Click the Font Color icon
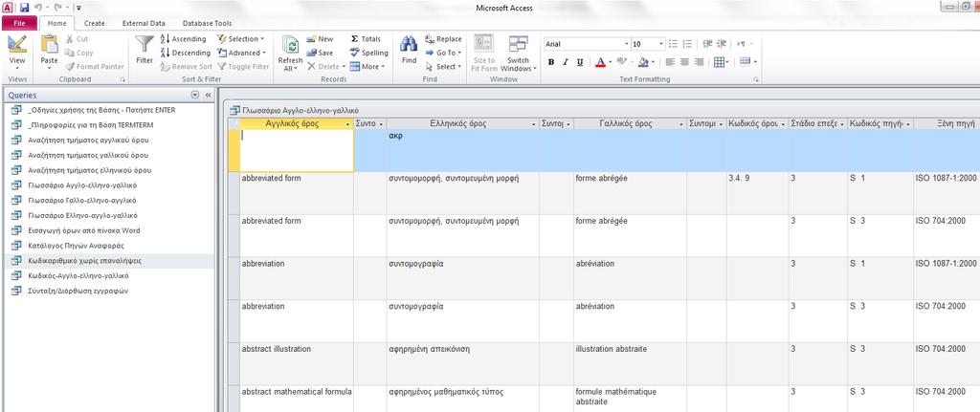The width and height of the screenshot is (980, 412). [600, 62]
